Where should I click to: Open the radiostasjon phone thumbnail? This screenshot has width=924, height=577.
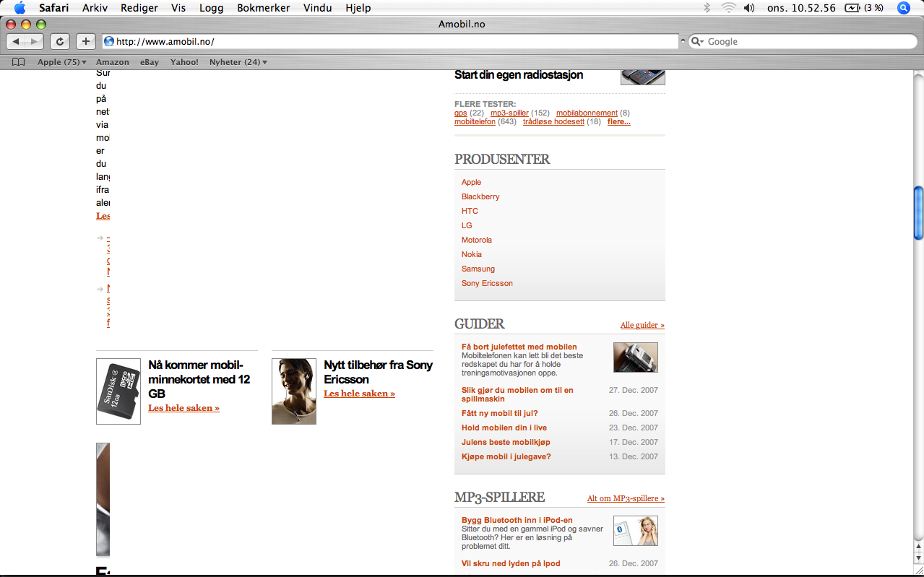coord(643,77)
